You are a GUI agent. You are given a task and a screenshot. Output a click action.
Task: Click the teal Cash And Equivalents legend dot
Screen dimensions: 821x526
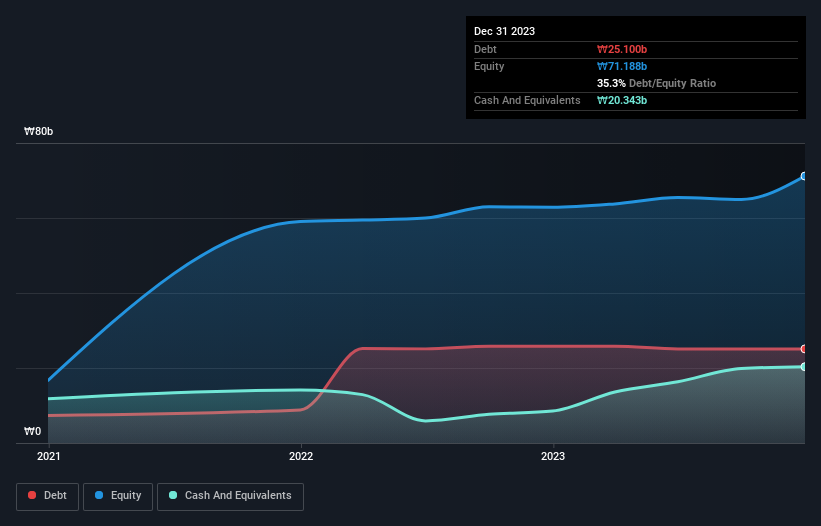pyautogui.click(x=173, y=495)
